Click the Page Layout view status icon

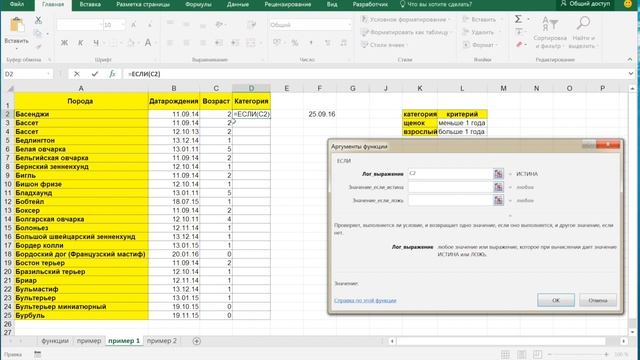(521, 355)
